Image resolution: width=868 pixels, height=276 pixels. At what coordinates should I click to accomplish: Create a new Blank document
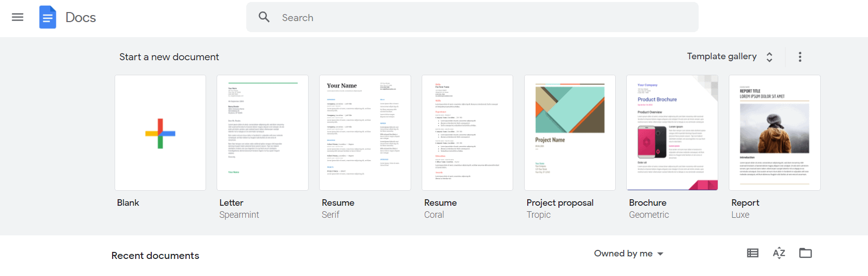pyautogui.click(x=160, y=133)
